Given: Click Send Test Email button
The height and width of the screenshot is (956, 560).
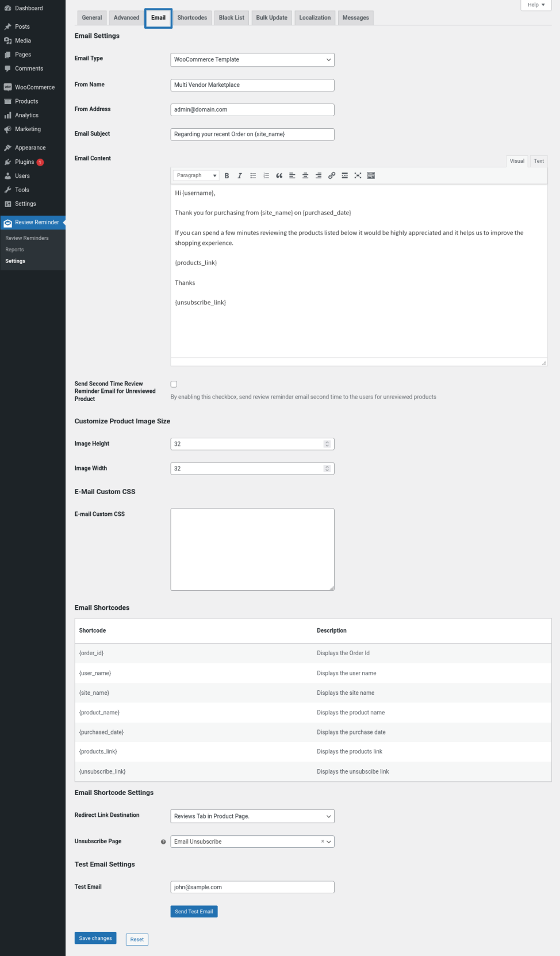Looking at the screenshot, I should coord(194,912).
